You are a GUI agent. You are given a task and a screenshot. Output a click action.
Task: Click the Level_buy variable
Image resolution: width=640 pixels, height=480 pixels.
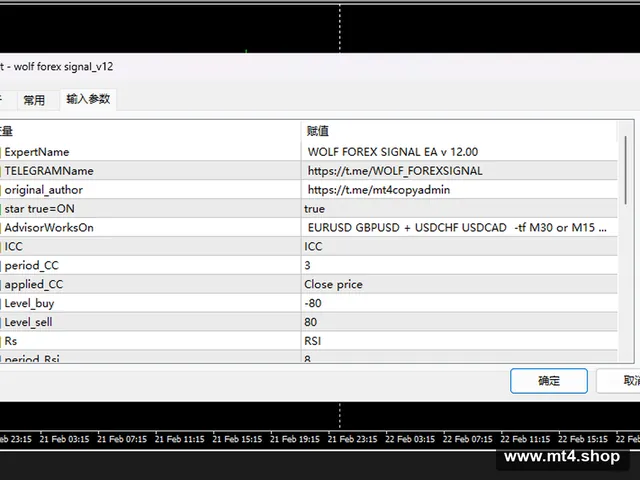[29, 303]
